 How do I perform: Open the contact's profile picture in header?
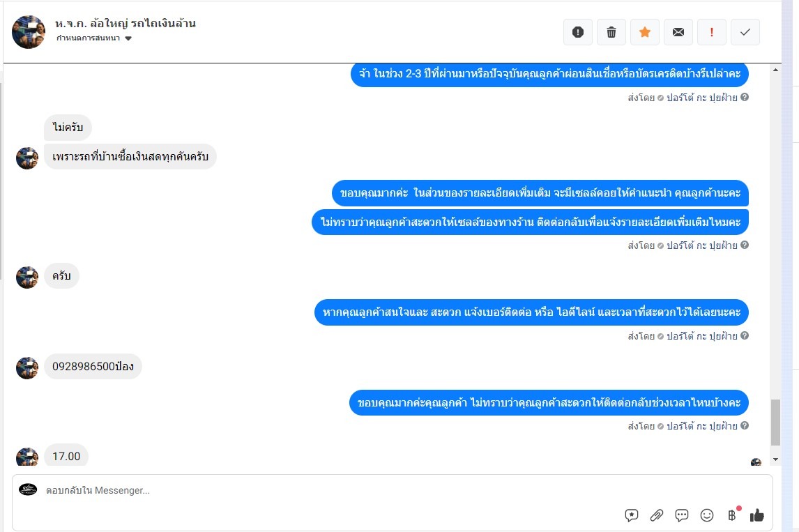(x=29, y=32)
